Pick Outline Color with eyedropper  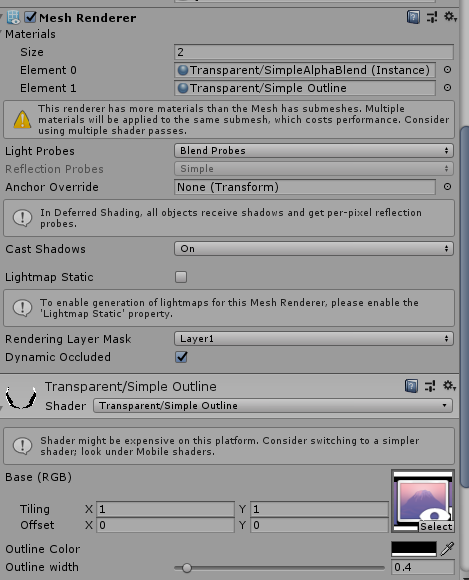447,549
